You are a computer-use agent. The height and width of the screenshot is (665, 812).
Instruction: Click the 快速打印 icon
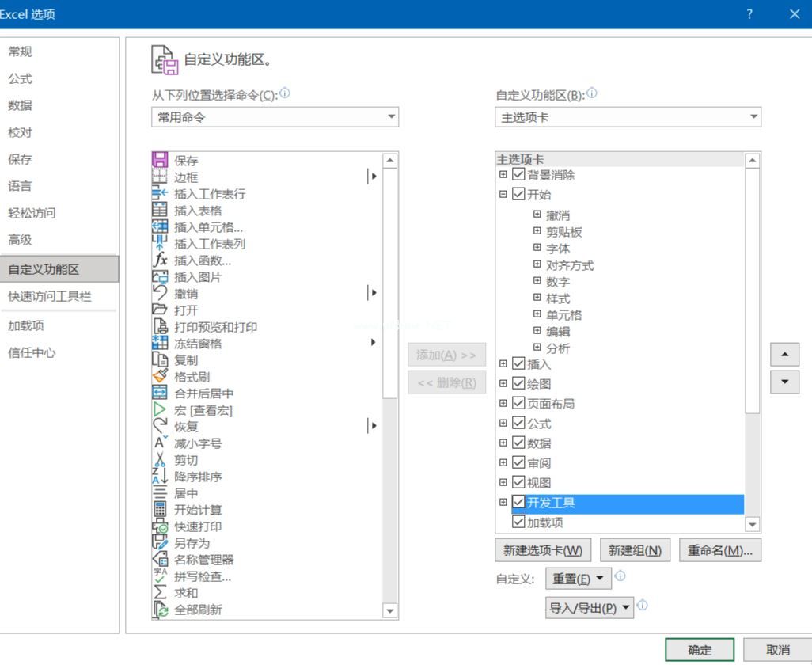point(160,526)
